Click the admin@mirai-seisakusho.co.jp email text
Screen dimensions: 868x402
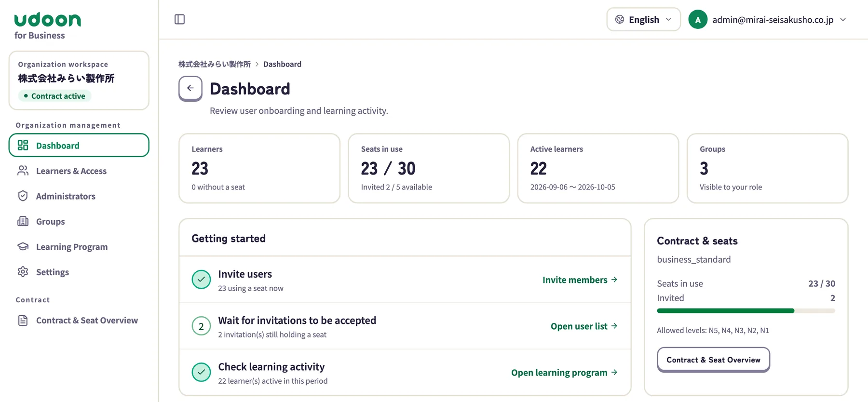[773, 20]
